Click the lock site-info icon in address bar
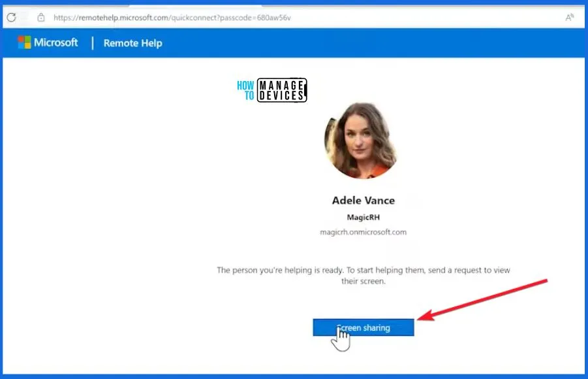588x379 pixels. tap(41, 17)
